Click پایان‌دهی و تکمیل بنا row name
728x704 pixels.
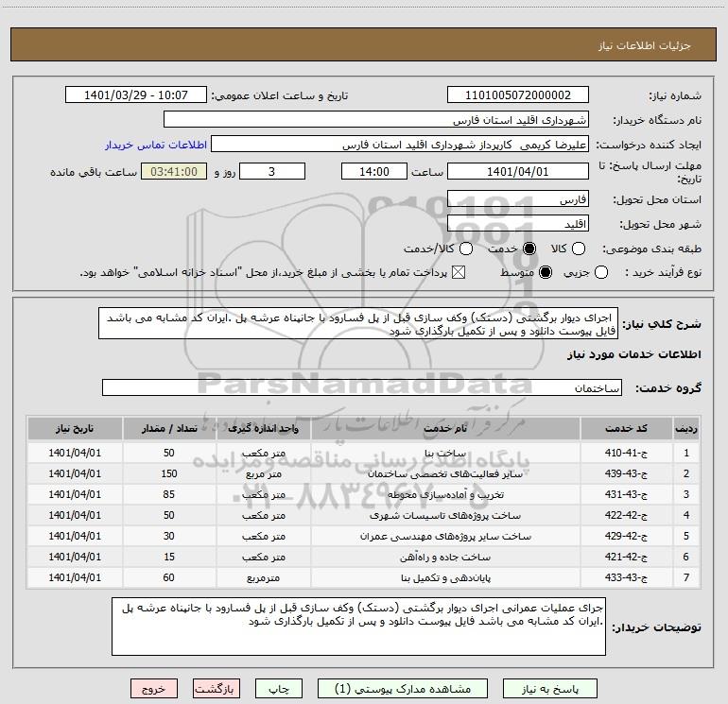pos(445,577)
